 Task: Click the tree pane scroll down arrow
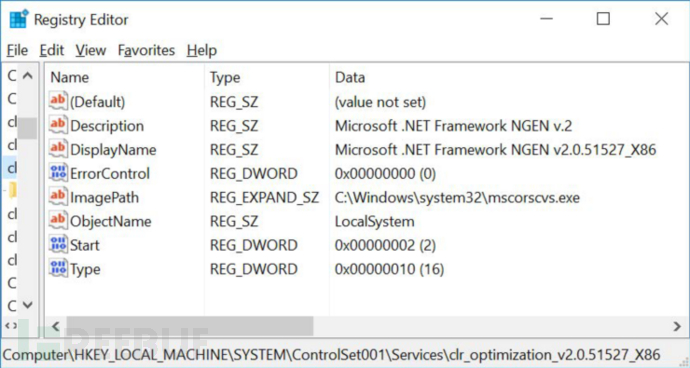click(x=28, y=305)
